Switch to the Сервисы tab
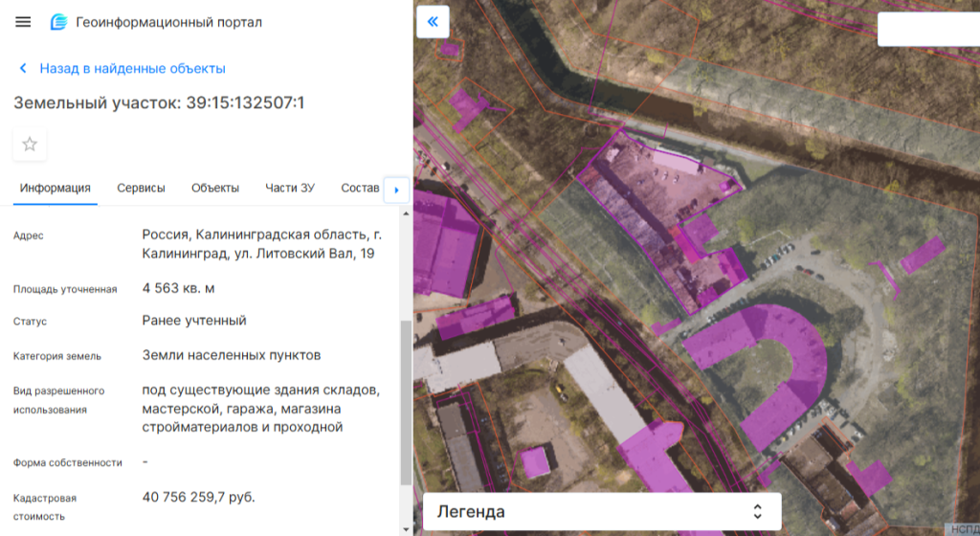Screen dimensions: 980x536 141,189
